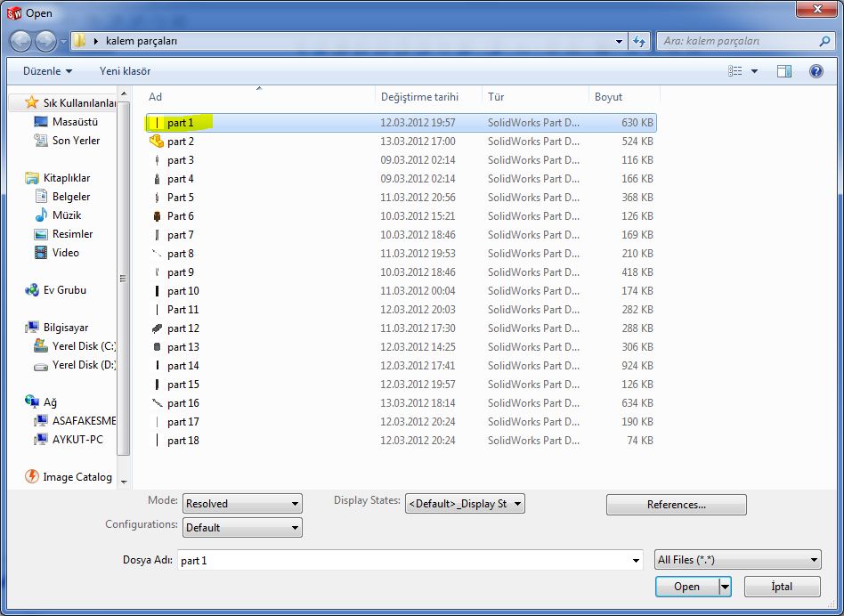Select the part 2 assembly file icon

click(x=157, y=142)
